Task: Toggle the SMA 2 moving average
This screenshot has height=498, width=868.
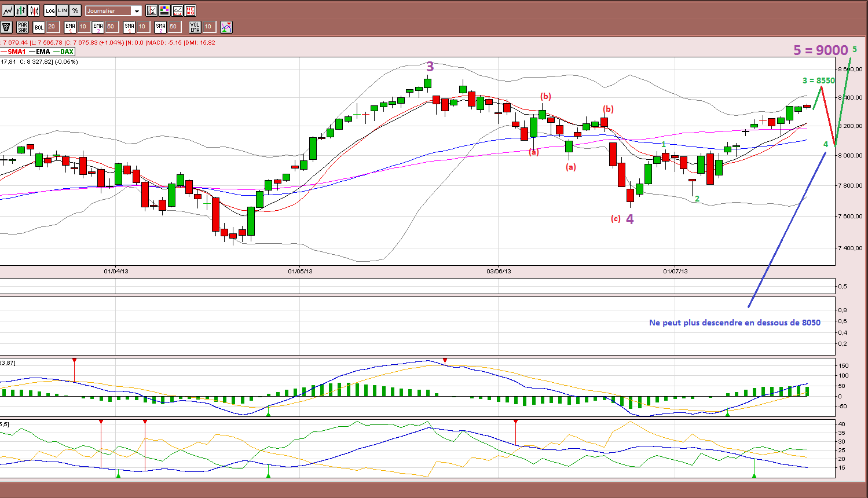Action: 160,27
